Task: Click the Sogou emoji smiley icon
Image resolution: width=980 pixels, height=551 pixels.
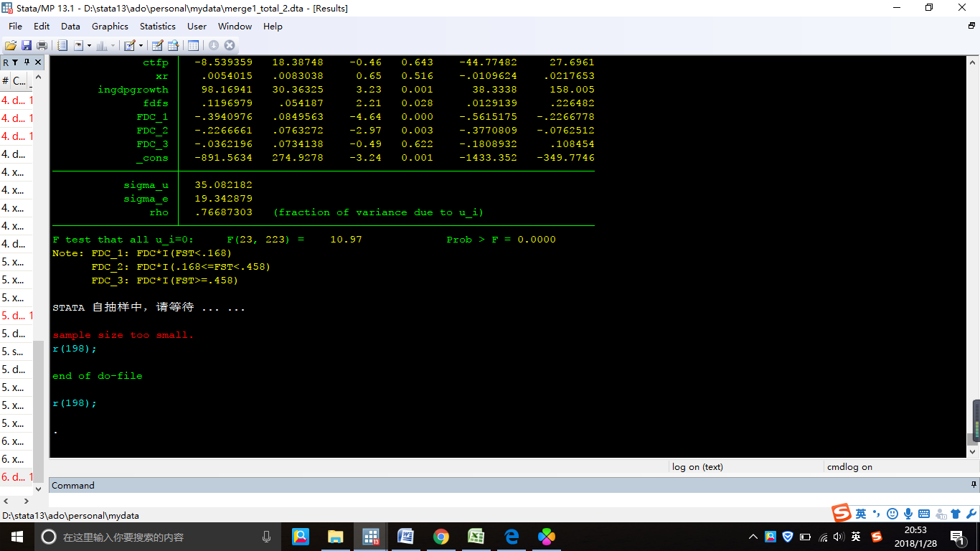Action: (892, 514)
